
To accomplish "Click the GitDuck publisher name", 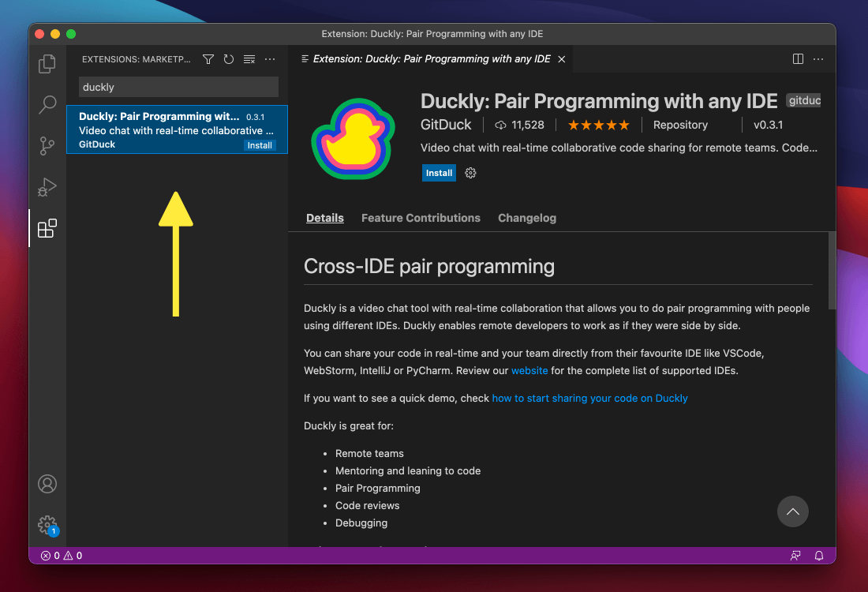I will (x=446, y=126).
